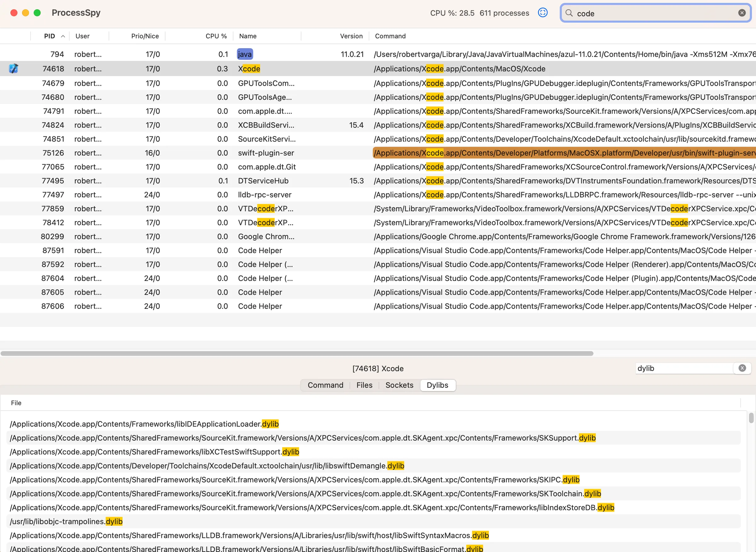Clear the 'dylib' filter using its x icon
This screenshot has height=552, width=756.
(x=742, y=368)
